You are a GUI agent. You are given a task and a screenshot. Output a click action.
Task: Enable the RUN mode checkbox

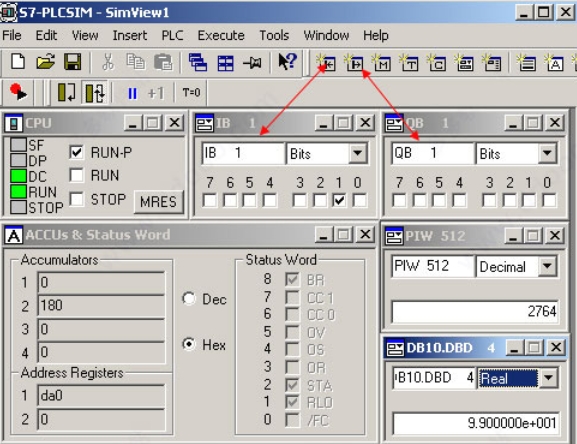pos(77,175)
